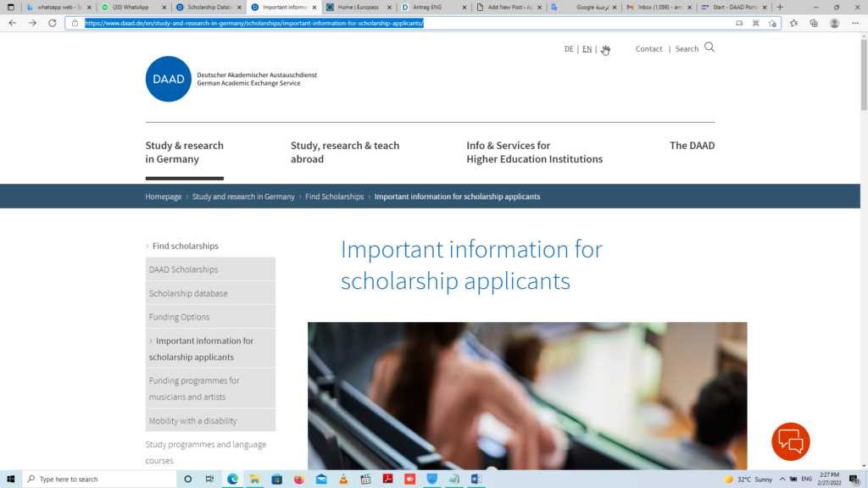868x488 pixels.
Task: Open a new browser tab
Action: click(780, 7)
